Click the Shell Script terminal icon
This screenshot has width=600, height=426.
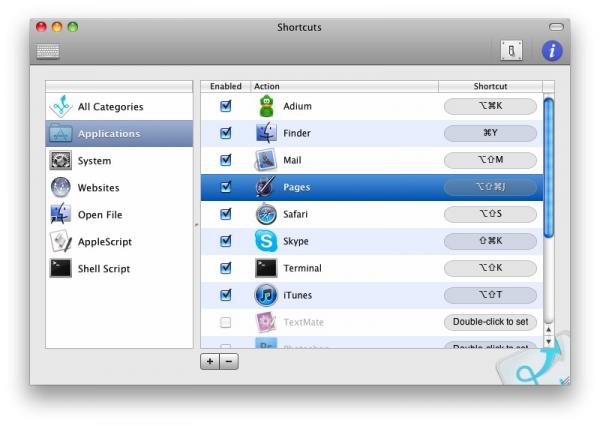click(60, 268)
